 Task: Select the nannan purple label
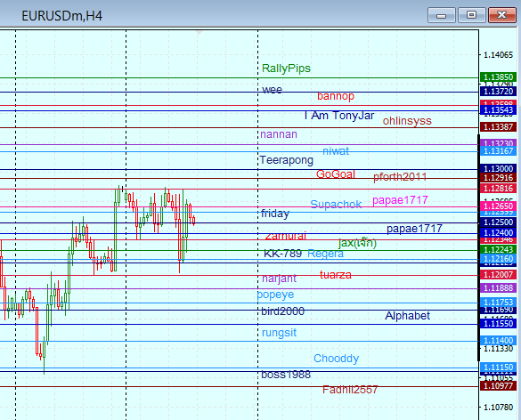pyautogui.click(x=279, y=134)
